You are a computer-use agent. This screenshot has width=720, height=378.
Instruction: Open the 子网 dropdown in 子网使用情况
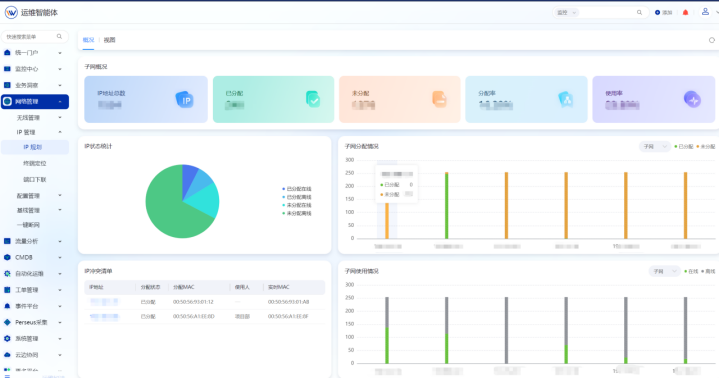[664, 271]
